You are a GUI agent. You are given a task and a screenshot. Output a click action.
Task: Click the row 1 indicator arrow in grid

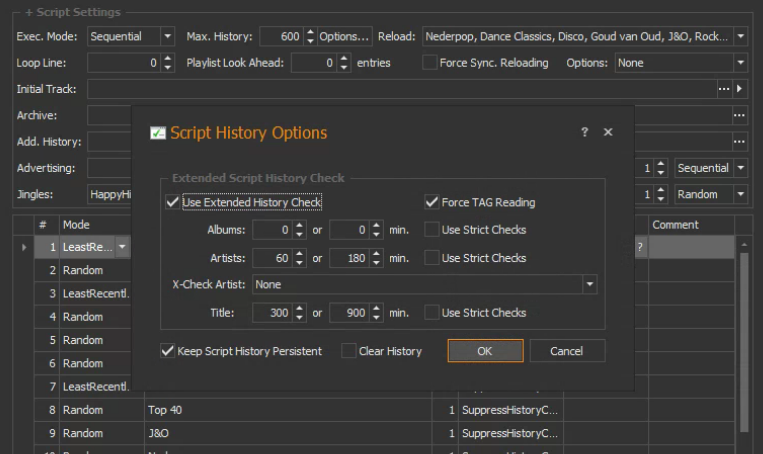coord(23,247)
